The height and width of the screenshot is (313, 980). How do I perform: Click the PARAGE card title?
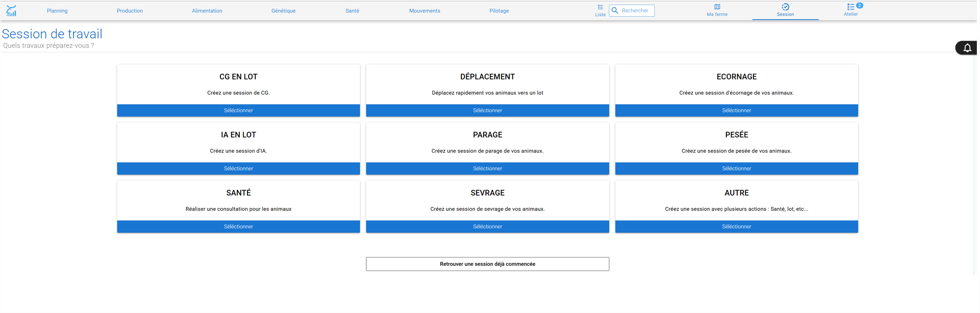click(x=488, y=135)
